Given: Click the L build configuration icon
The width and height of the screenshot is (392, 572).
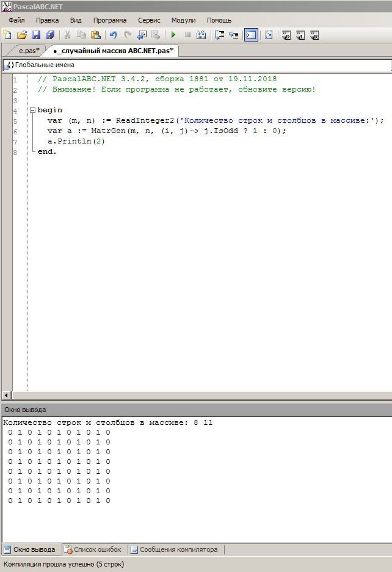Looking at the screenshot, I should 300,35.
